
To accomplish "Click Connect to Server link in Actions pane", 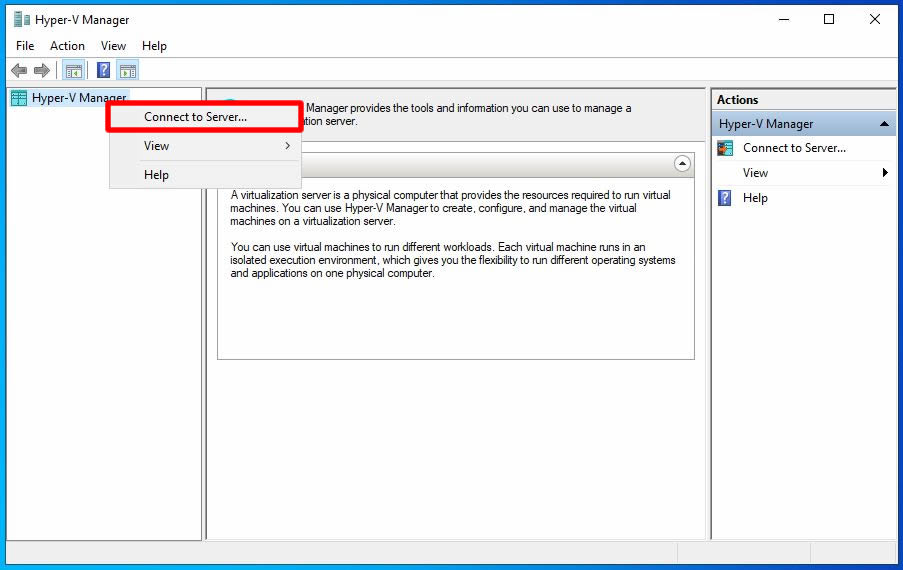I will point(794,148).
